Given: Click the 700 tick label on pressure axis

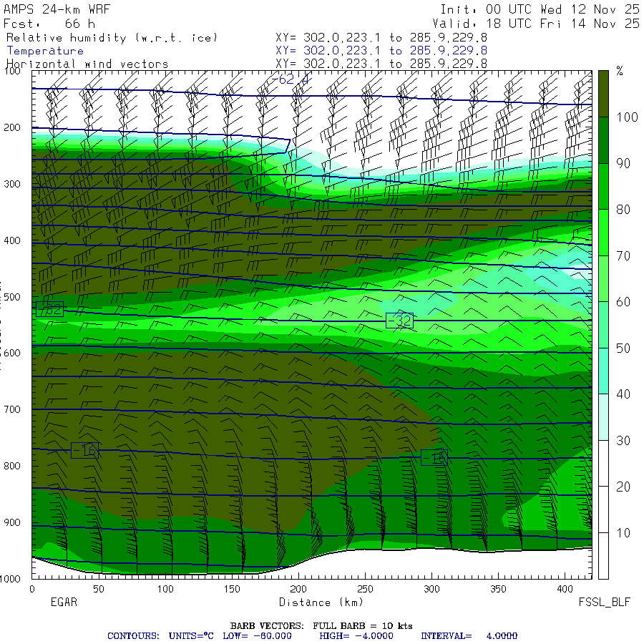Looking at the screenshot, I should tap(12, 409).
